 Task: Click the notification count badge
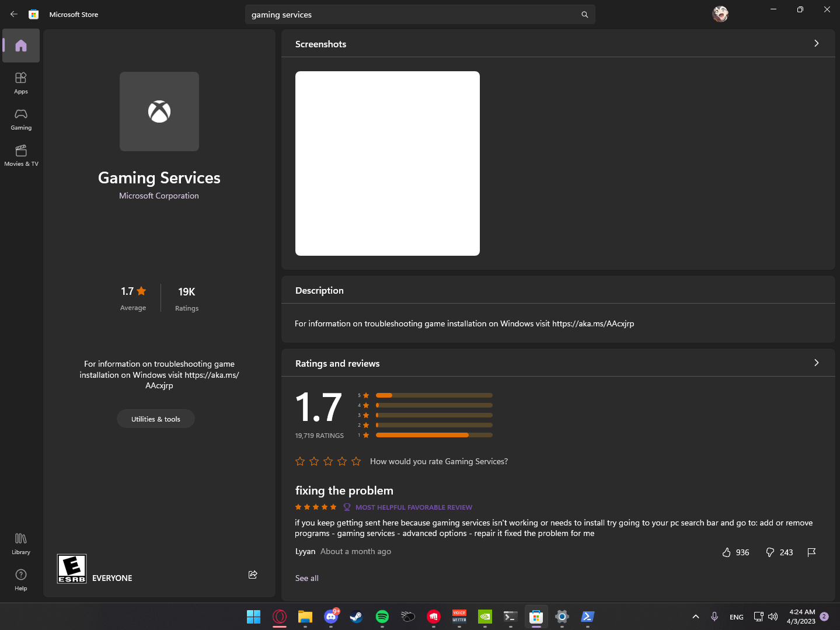click(x=824, y=617)
